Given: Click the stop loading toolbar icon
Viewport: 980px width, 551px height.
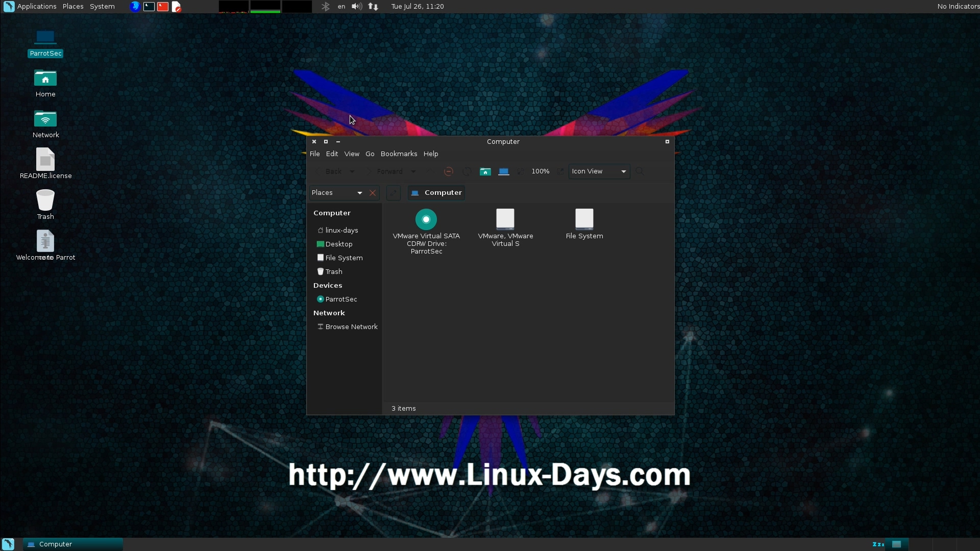Looking at the screenshot, I should (x=449, y=171).
